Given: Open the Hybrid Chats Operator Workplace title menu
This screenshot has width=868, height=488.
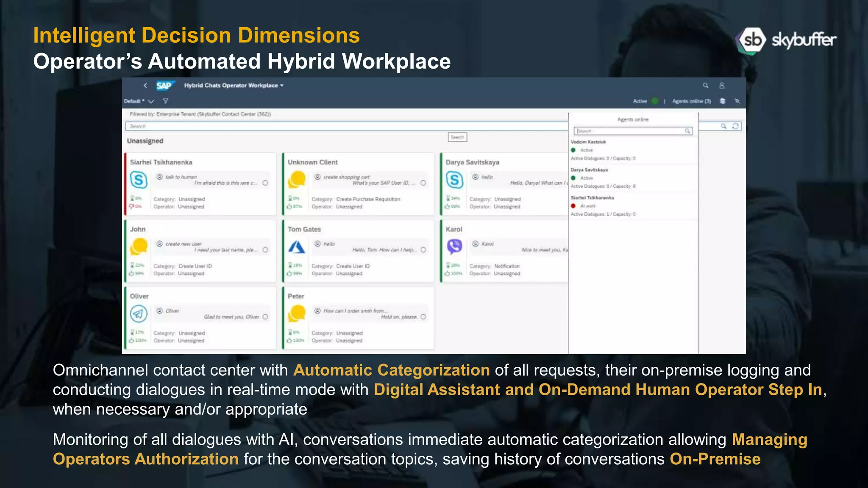Looking at the screenshot, I should point(234,86).
